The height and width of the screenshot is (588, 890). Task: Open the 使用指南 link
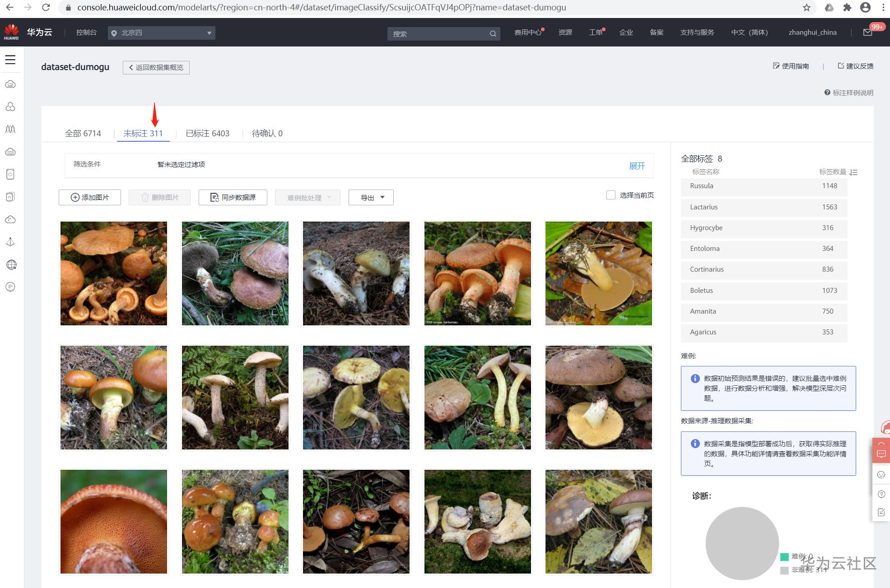(791, 66)
